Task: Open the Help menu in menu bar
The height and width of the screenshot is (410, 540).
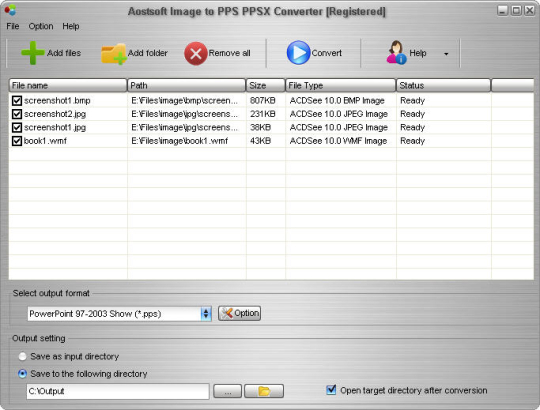Action: tap(71, 26)
